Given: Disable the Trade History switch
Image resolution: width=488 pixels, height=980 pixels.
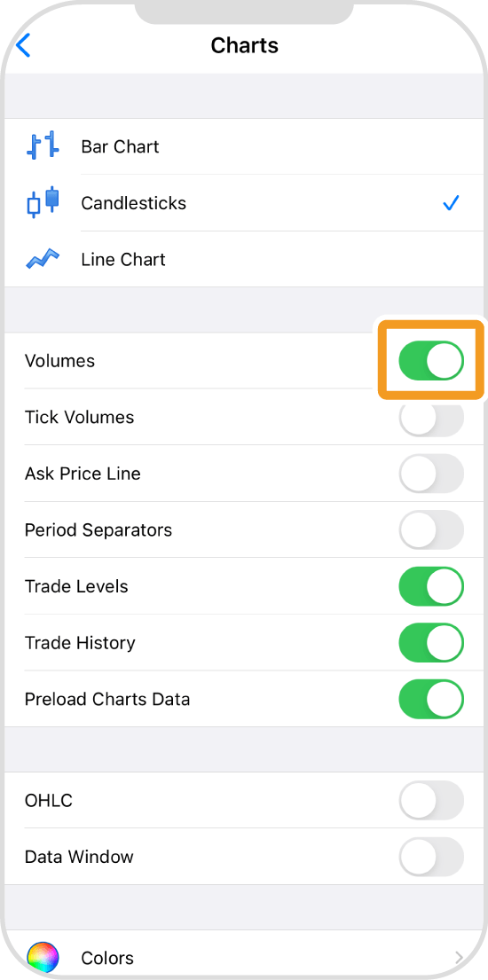Looking at the screenshot, I should click(432, 642).
